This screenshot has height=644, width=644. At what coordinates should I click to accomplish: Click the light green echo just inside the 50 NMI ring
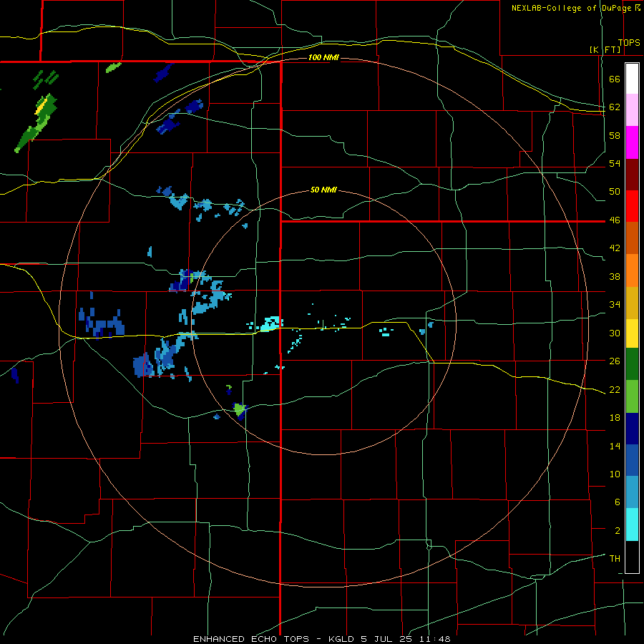(x=240, y=409)
